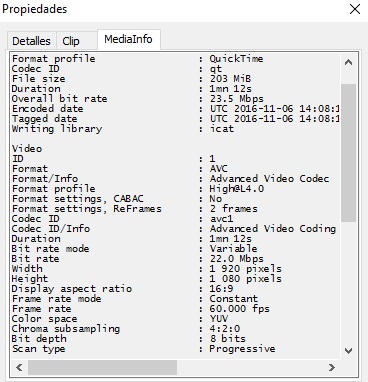Click the 'Progressive' value
The image size is (368, 382).
242,349
